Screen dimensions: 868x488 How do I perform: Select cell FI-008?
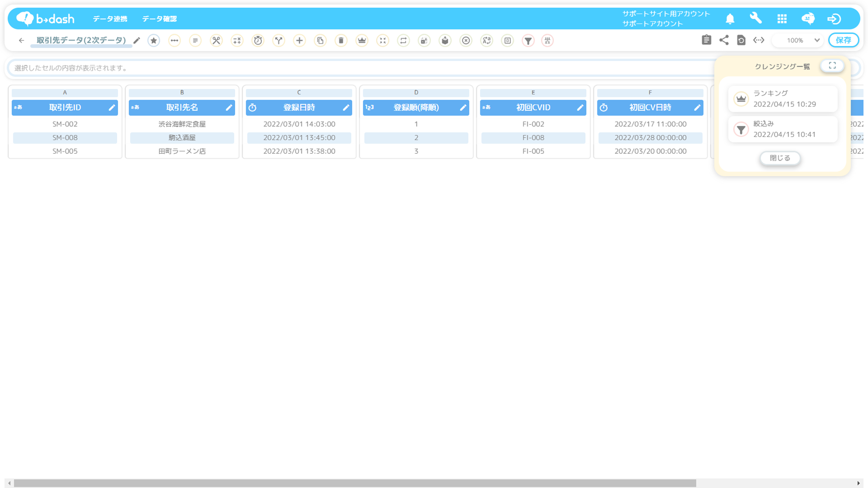533,138
